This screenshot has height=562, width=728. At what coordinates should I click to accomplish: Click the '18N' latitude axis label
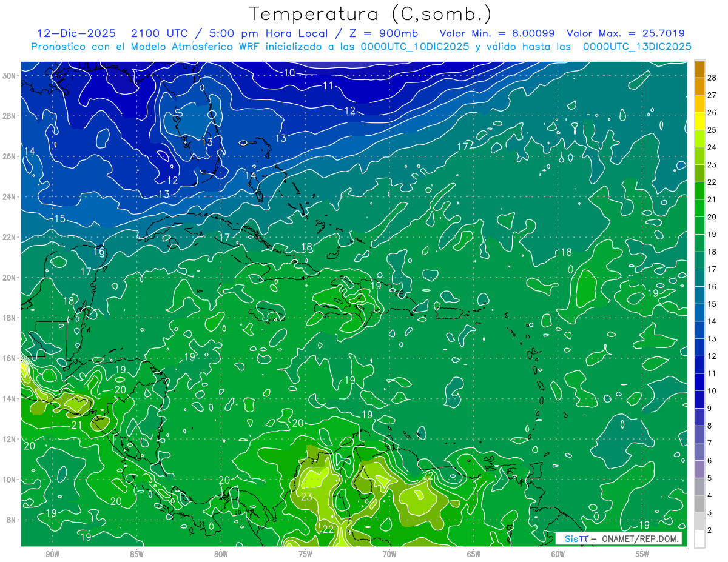10,318
